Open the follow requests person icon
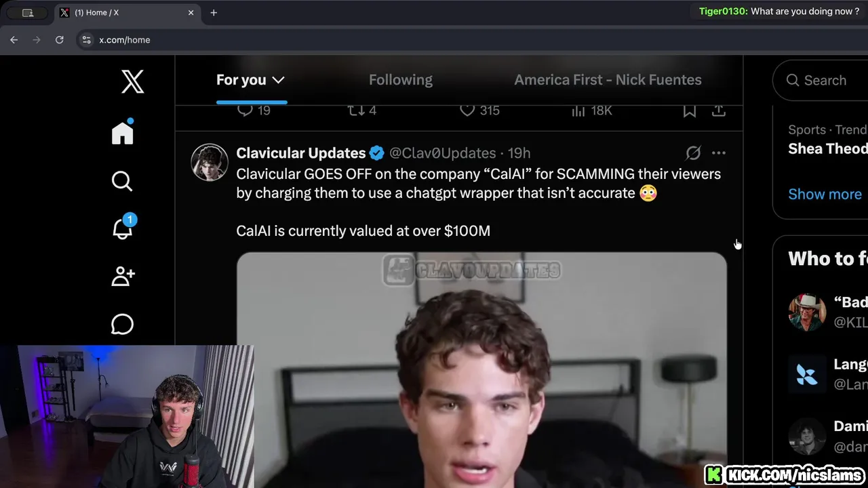The height and width of the screenshot is (488, 868). coord(123,276)
